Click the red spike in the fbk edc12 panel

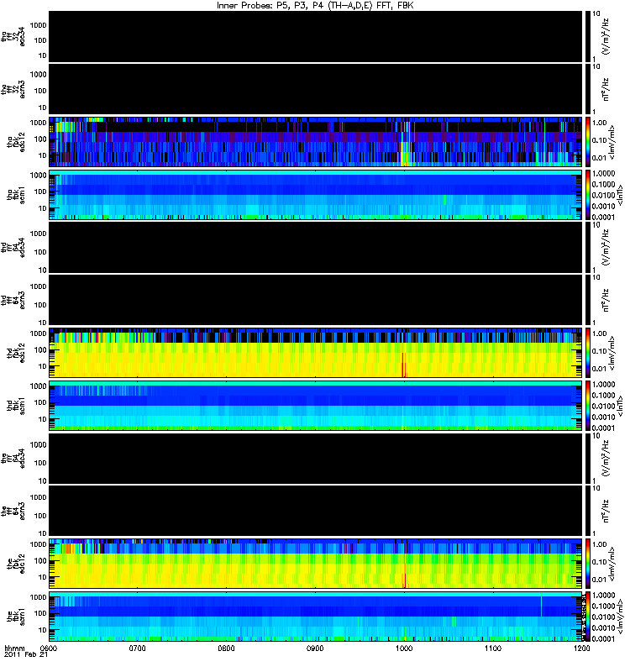[405, 578]
